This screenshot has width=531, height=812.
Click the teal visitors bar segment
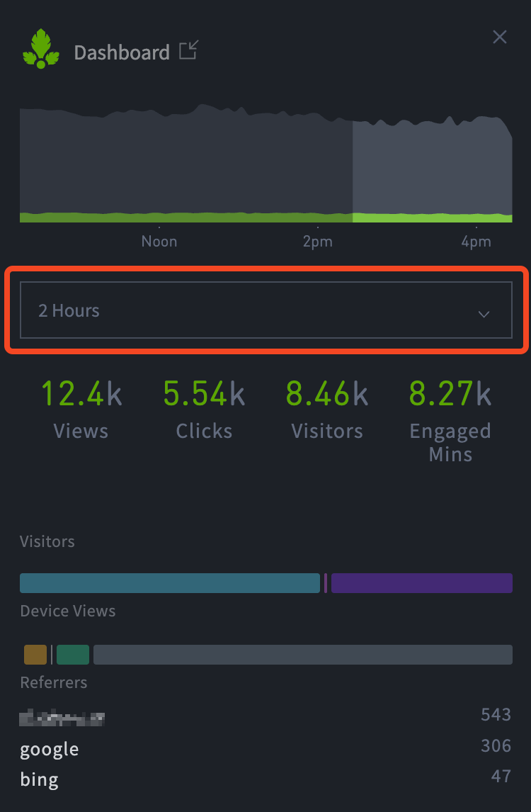coord(170,583)
